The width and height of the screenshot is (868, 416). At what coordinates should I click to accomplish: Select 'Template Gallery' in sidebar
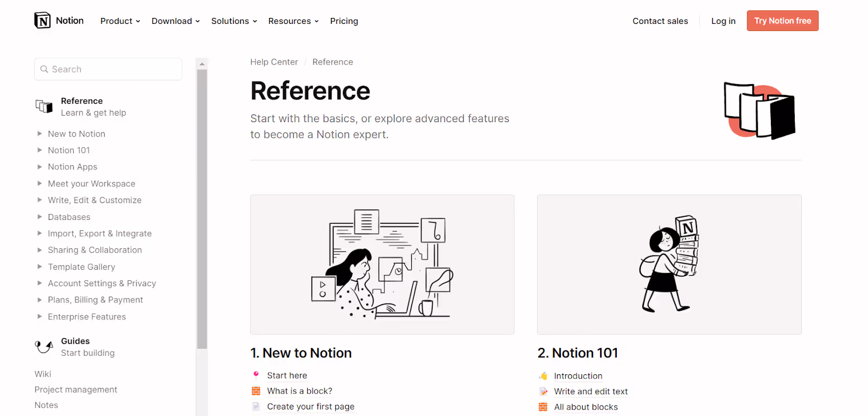[x=81, y=267]
